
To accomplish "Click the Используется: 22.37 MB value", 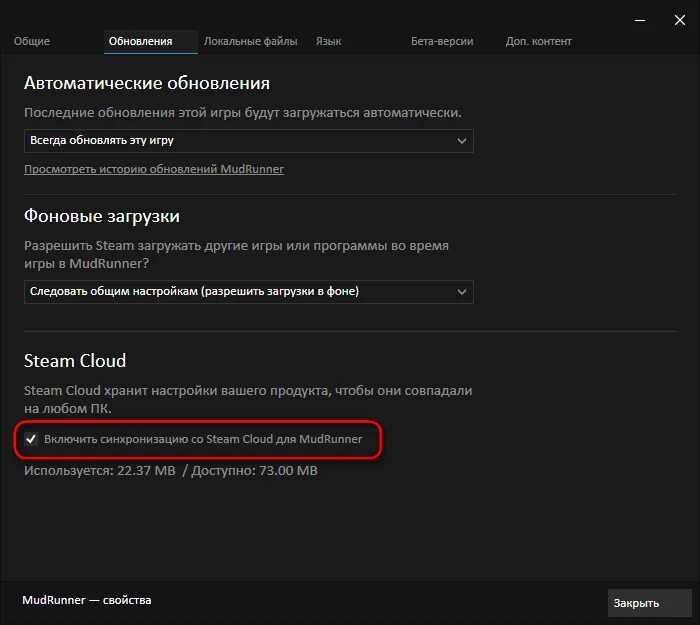I will [x=100, y=471].
